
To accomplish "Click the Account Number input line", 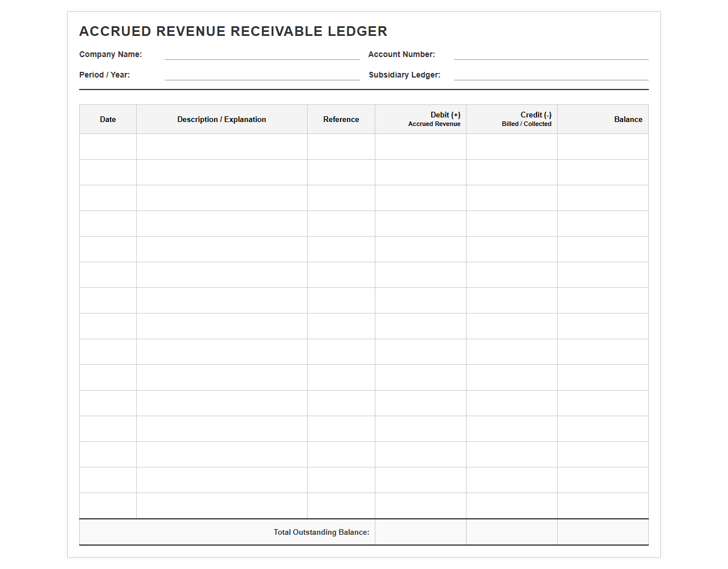I will (551, 54).
